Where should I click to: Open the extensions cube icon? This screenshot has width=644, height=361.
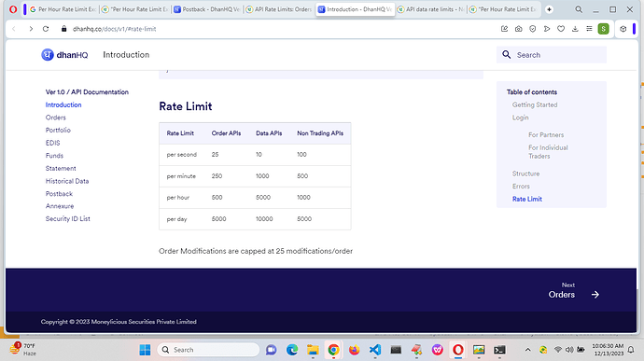[623, 29]
